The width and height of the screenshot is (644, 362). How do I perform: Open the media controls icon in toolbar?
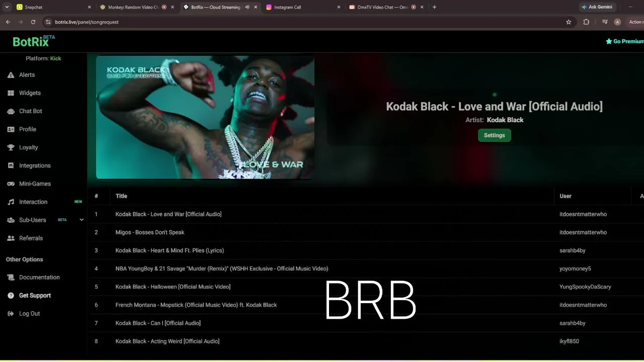(x=605, y=22)
